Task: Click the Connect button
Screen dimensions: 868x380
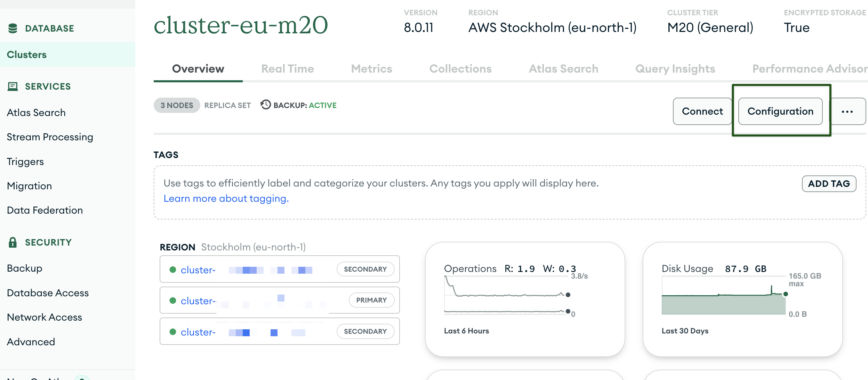Action: tap(702, 111)
